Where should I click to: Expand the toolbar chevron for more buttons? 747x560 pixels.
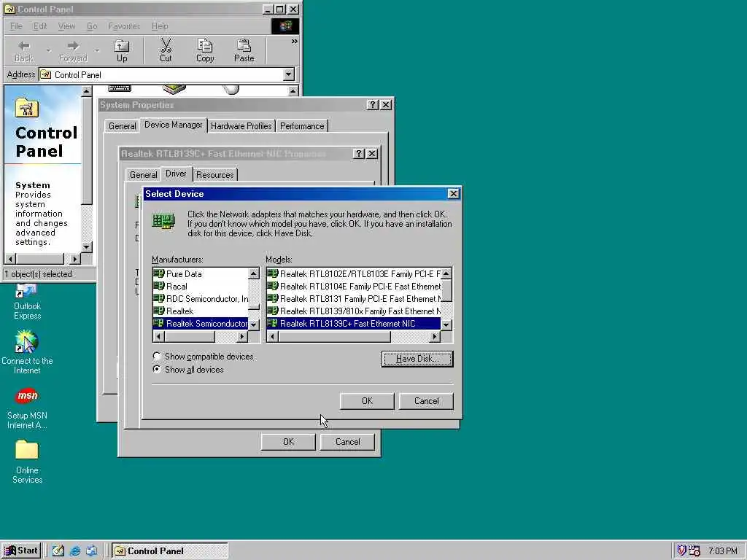[295, 42]
